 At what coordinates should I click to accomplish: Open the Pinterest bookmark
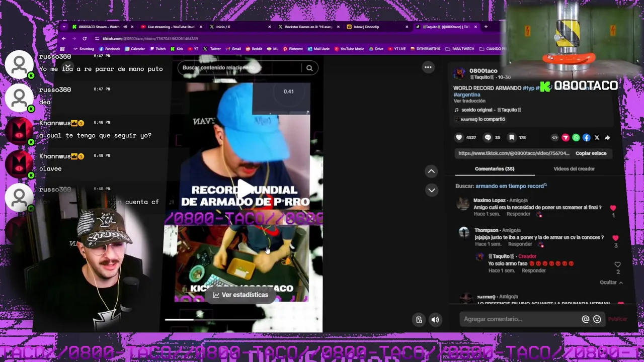point(293,49)
